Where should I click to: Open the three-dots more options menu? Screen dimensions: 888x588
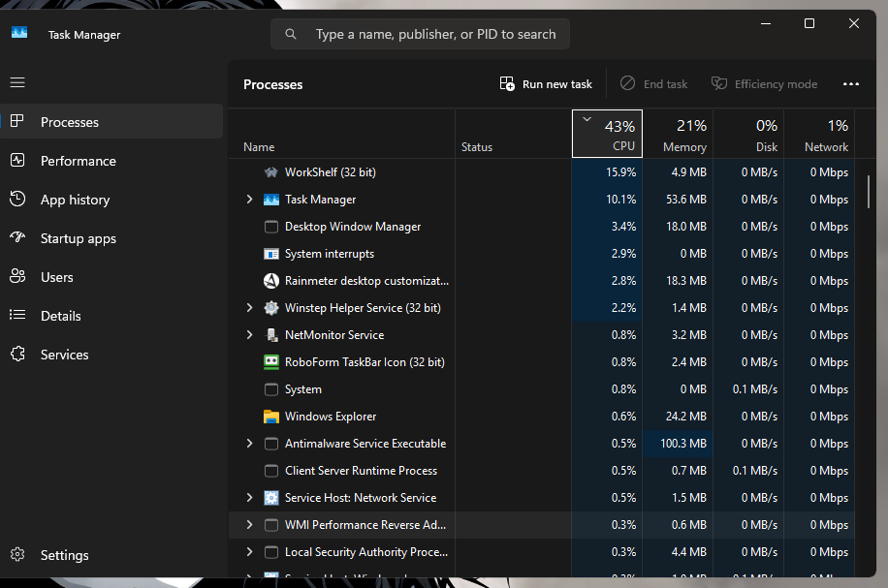(x=851, y=84)
